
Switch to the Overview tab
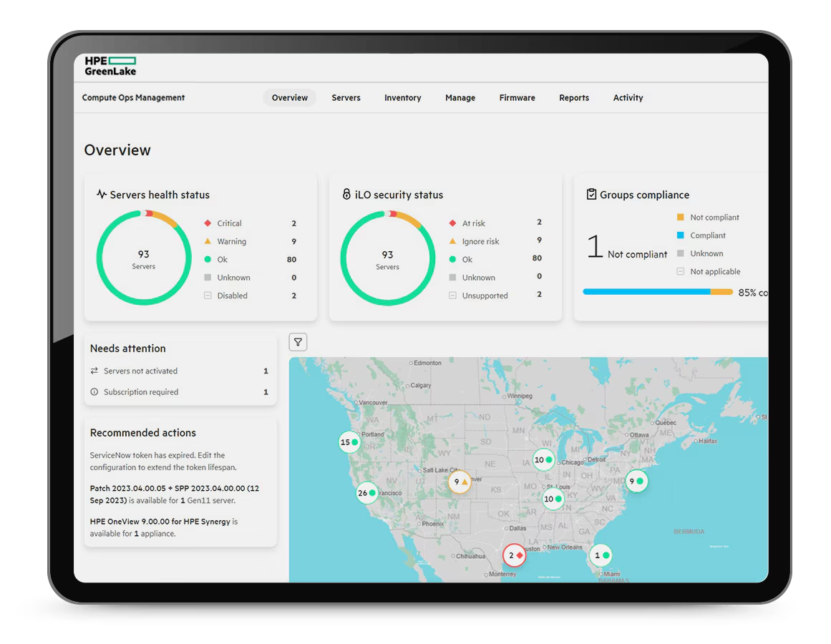289,97
